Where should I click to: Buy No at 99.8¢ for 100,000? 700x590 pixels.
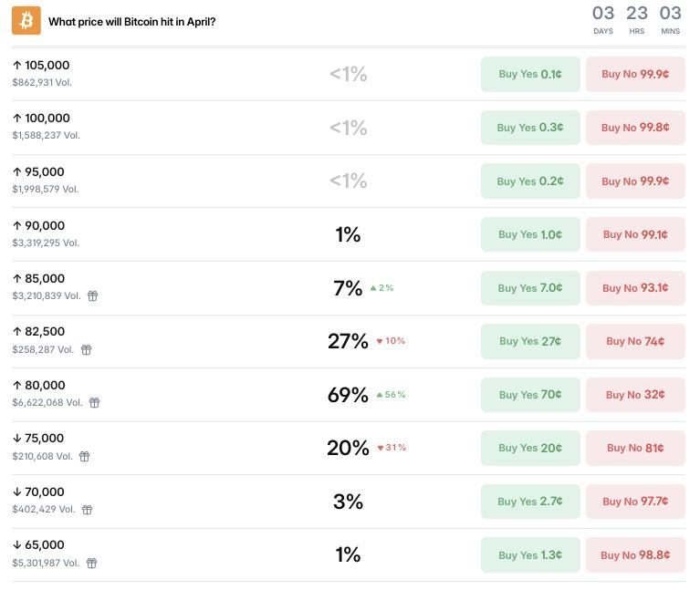pyautogui.click(x=635, y=128)
